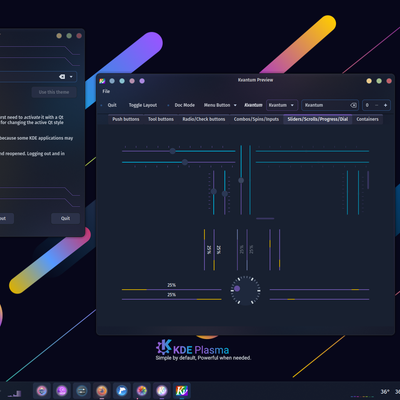Select the Sliders/Scrolls/Progress/Dial tab
The width and height of the screenshot is (400, 400).
coord(318,119)
